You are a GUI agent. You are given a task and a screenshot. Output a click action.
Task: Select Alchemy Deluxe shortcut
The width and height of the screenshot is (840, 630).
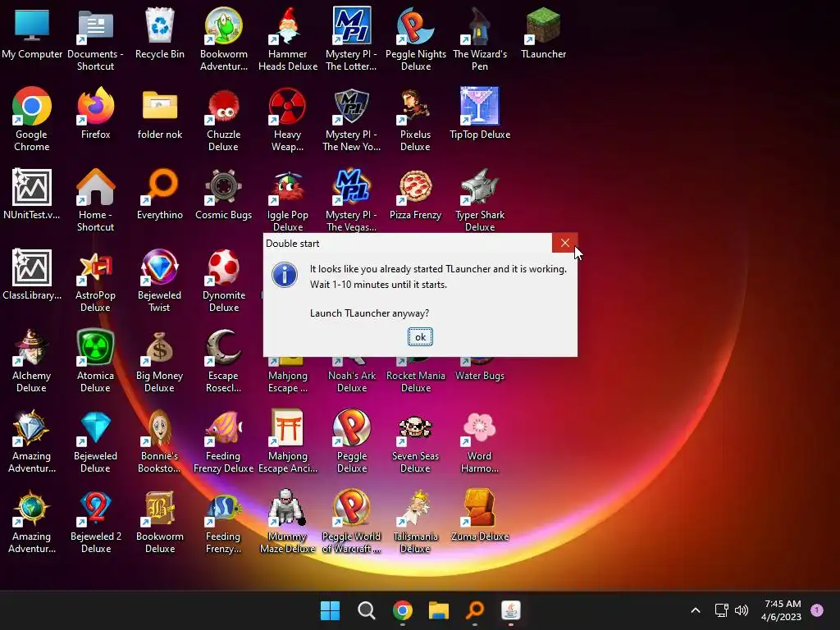point(32,361)
